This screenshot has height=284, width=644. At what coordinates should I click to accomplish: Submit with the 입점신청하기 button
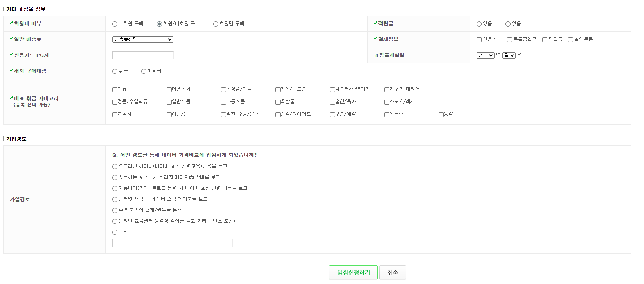(x=353, y=272)
